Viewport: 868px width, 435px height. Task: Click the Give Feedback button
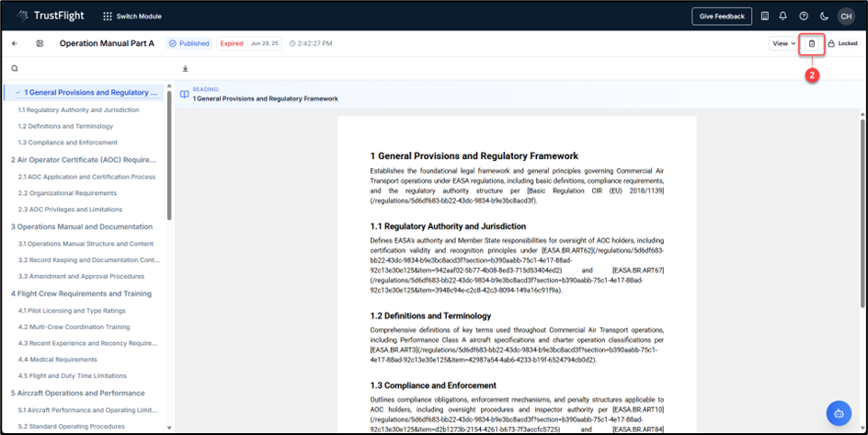click(x=722, y=17)
